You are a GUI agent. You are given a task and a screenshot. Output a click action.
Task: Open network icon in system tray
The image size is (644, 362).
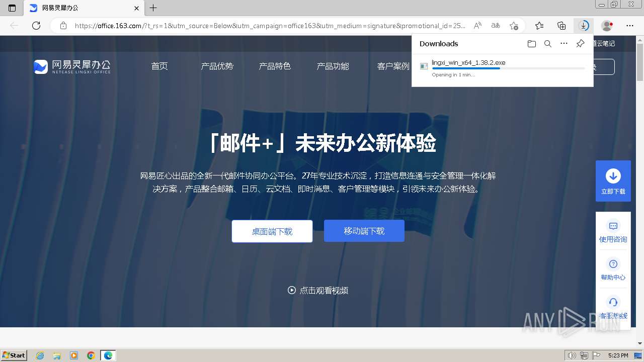(584, 355)
